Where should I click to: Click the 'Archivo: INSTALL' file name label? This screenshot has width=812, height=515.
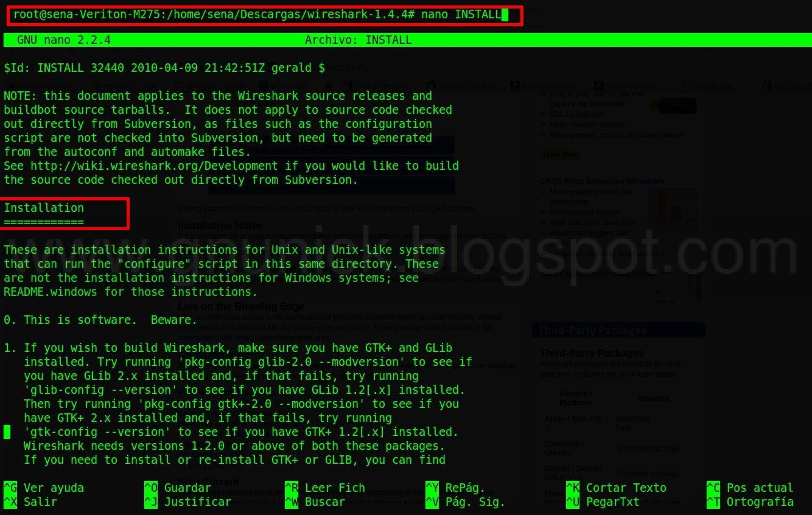pos(359,40)
